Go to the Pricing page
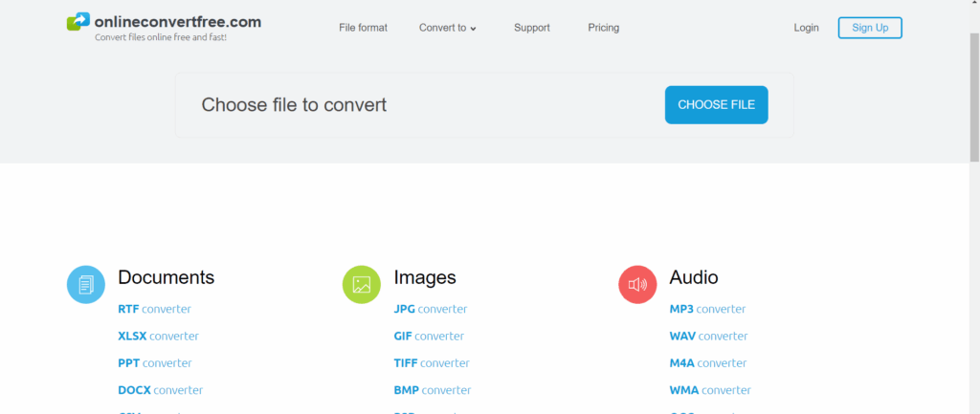980x414 pixels. 603,28
